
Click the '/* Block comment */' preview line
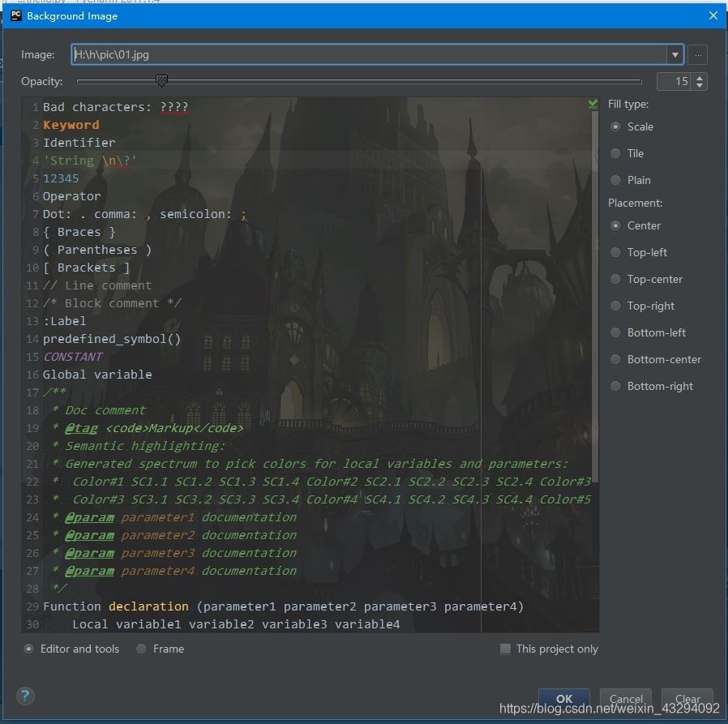pyautogui.click(x=112, y=303)
